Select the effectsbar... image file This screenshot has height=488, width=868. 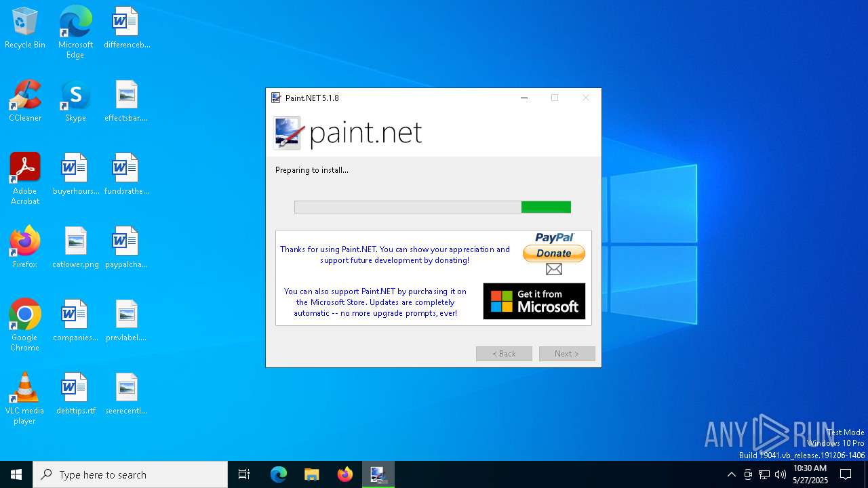pyautogui.click(x=127, y=102)
